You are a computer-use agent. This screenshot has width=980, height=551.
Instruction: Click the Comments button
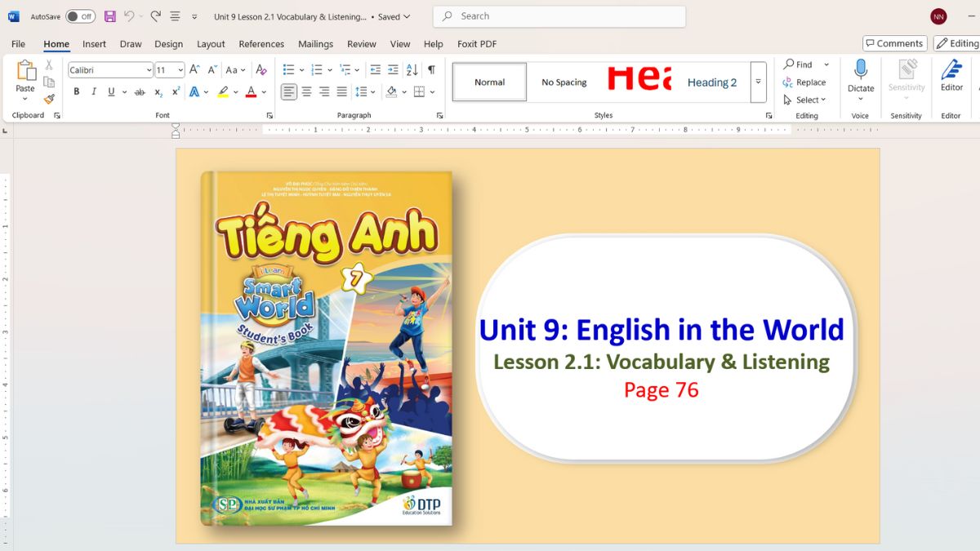click(894, 43)
